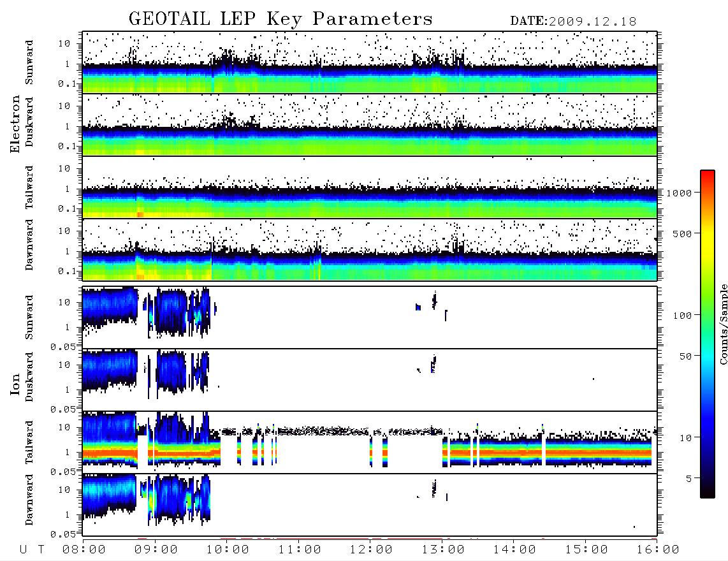Screen dimensions: 728x561
Task: Click the 5 color bar tick label
Action: (689, 478)
